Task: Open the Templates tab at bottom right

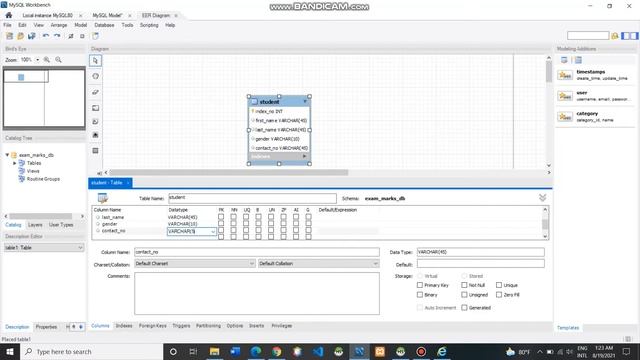Action: coord(568,327)
